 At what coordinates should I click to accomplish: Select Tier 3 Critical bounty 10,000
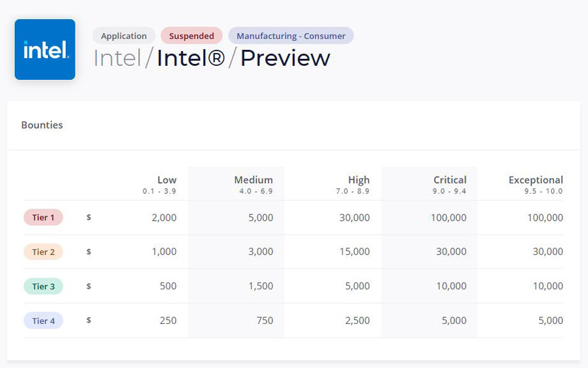pyautogui.click(x=451, y=286)
